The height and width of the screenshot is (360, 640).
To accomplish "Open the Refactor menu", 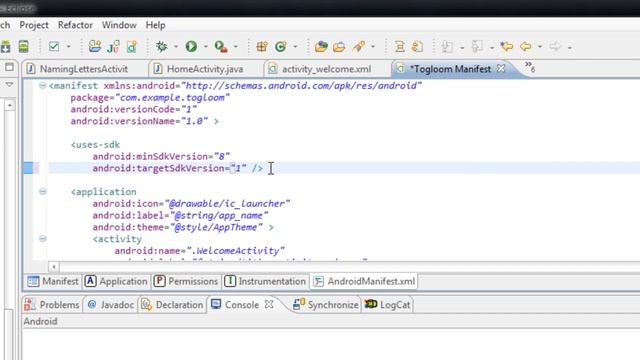I will pos(75,25).
